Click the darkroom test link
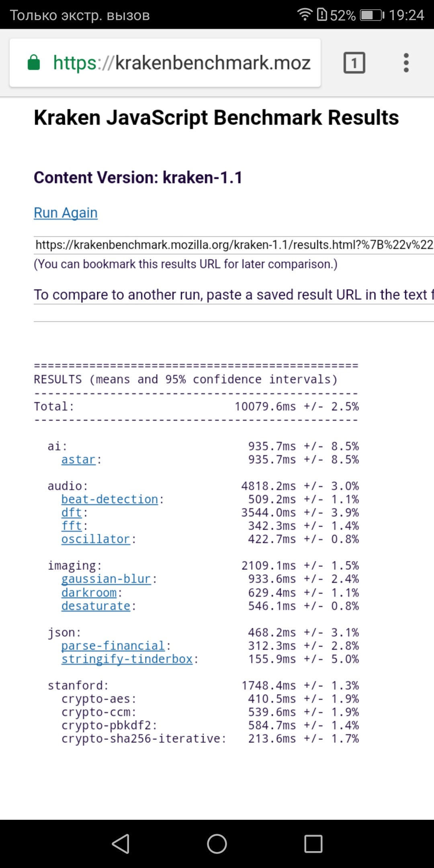Viewport: 434px width, 868px height. coord(89,592)
